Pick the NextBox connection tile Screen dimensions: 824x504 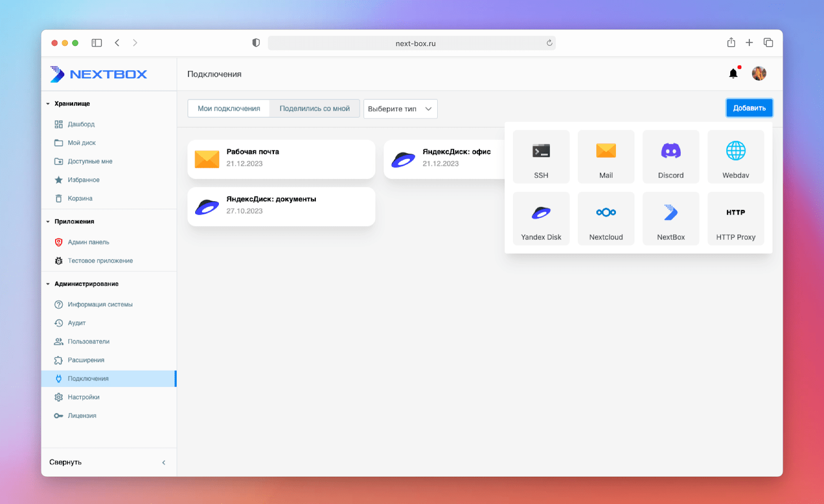(x=671, y=218)
